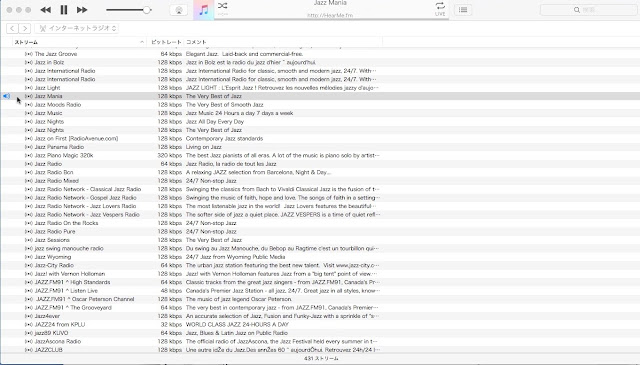Select JAZZ.FM91 ^ Oscar Peterson Channel
This screenshot has width=640, height=365.
coord(84,299)
